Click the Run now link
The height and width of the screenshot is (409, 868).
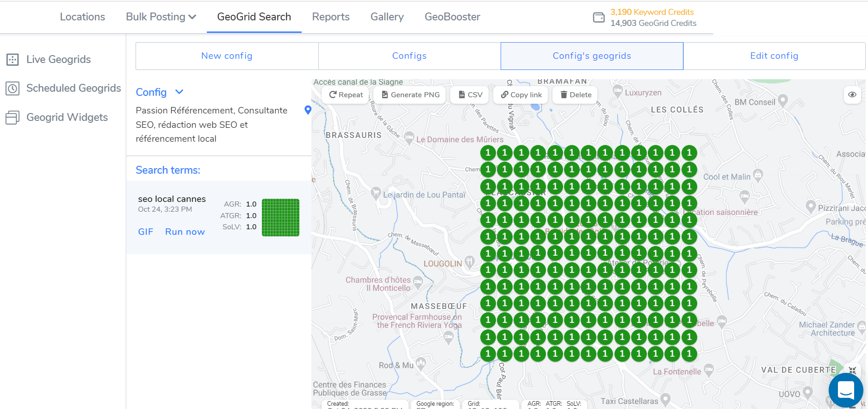click(185, 232)
